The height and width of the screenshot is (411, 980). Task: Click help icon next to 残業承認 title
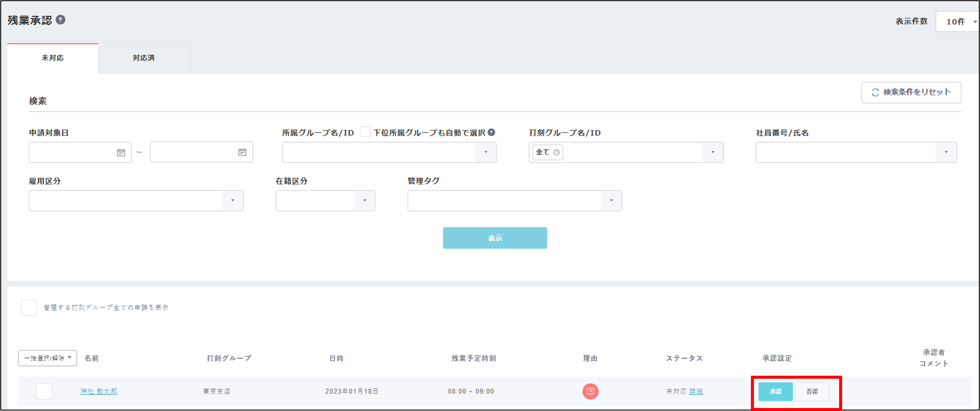coord(60,20)
